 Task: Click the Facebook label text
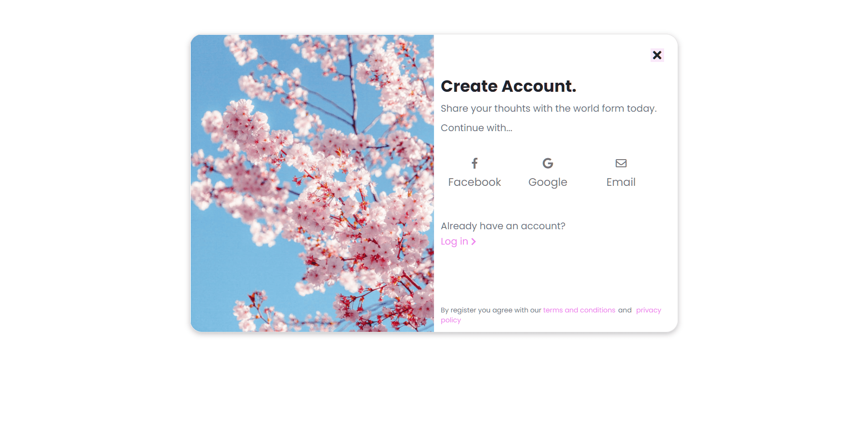point(474,182)
